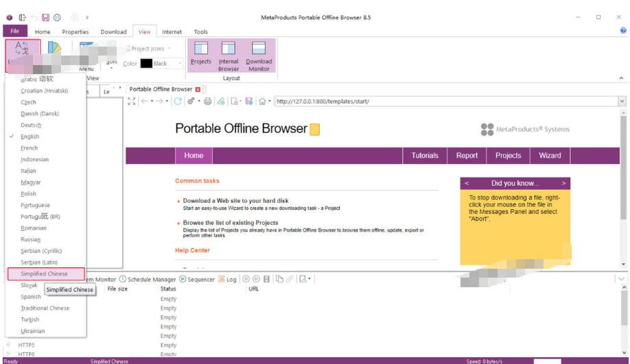
Task: Close the Portable Offline Browser tab
Action: [198, 89]
